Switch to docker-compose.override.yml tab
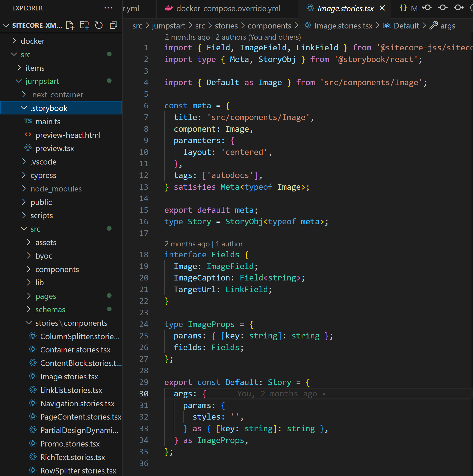473x476 pixels. (x=227, y=9)
